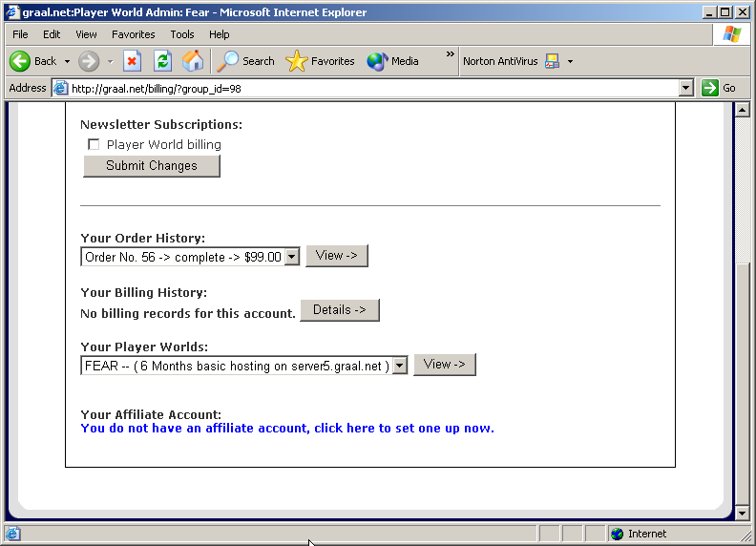Expand the Order History dropdown
The height and width of the screenshot is (546, 756).
tap(292, 257)
